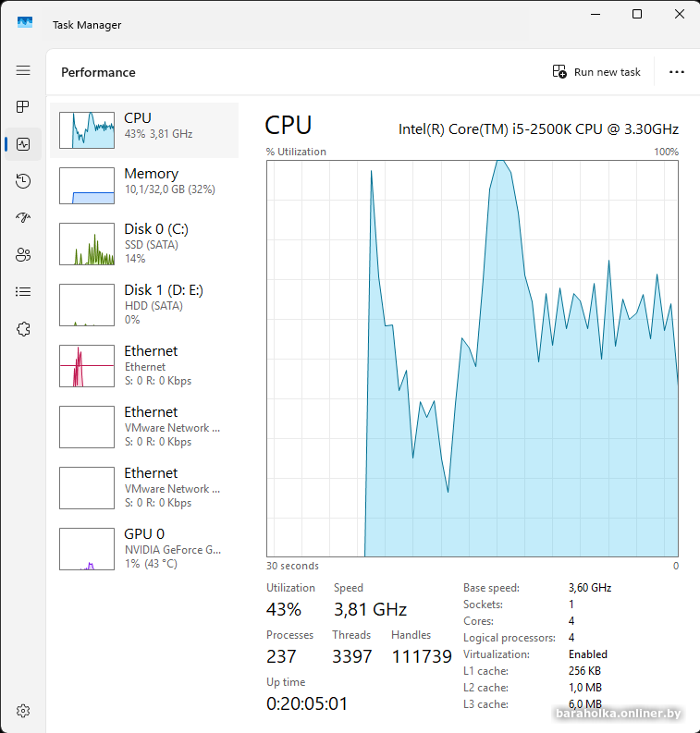Image resolution: width=700 pixels, height=733 pixels.
Task: Click the 256 KB L1 cache value
Action: pos(584,671)
